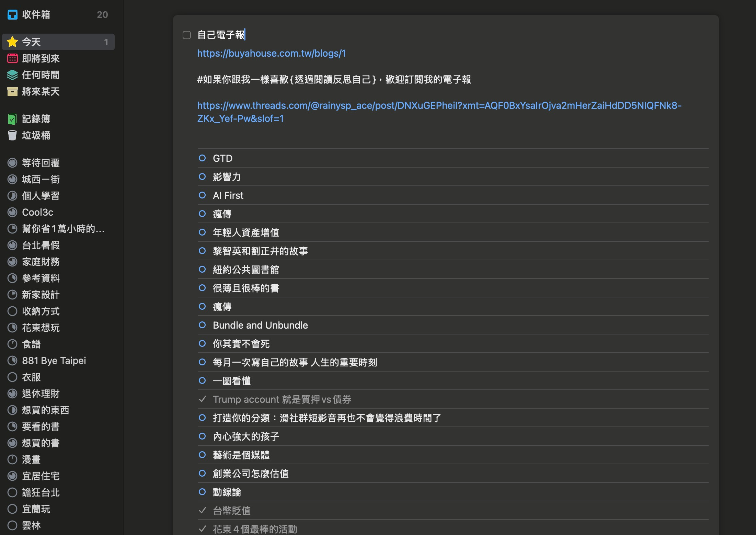This screenshot has width=756, height=535.
Task: Check off the 自己電子報 to-do checkbox
Action: (x=187, y=35)
